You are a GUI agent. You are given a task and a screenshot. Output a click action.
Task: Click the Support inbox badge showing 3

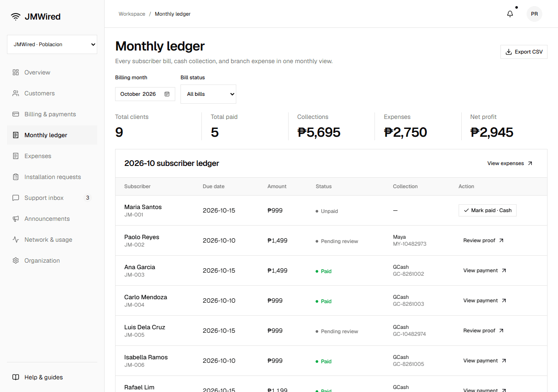click(x=88, y=198)
